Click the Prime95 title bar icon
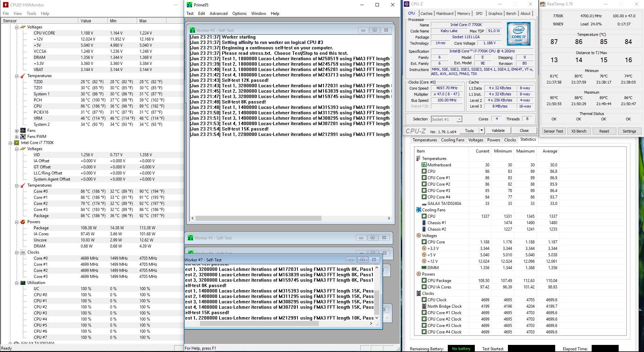 coord(189,5)
